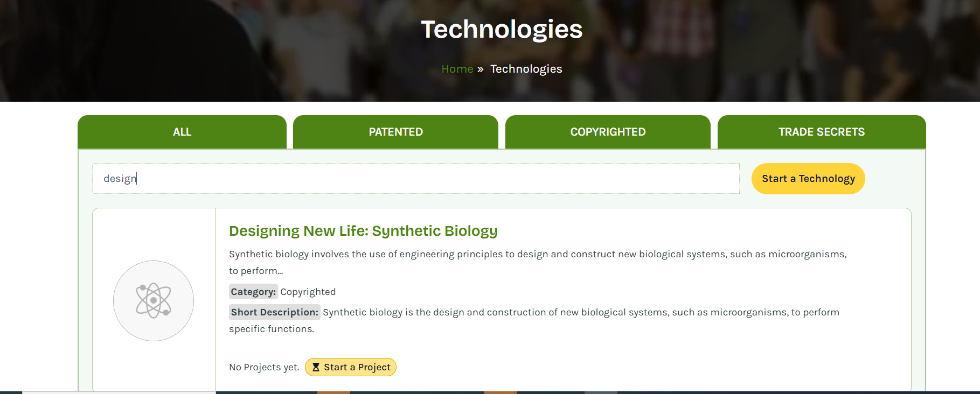This screenshot has width=980, height=394.
Task: Switch to the ALL tab
Action: pos(182,132)
